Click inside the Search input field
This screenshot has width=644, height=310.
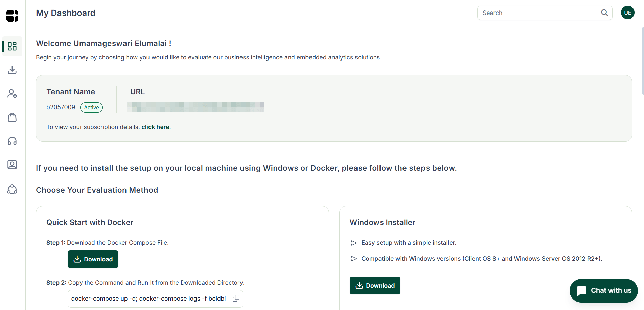[534, 13]
